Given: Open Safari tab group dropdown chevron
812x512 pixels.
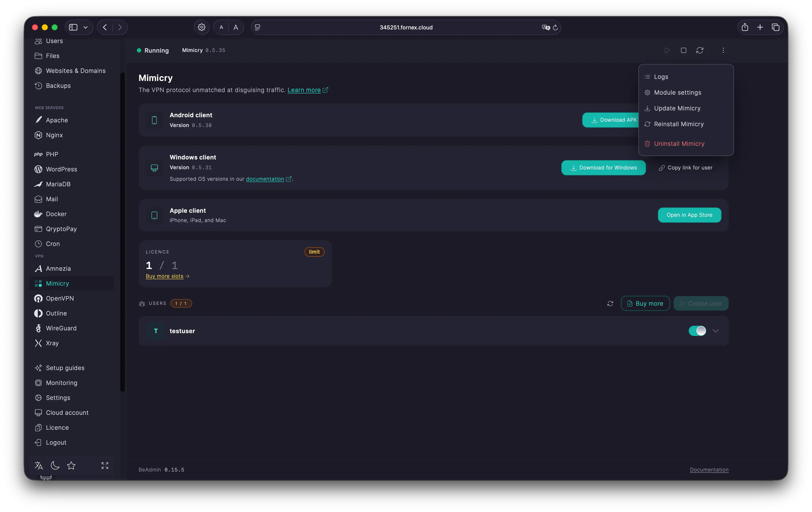Looking at the screenshot, I should click(86, 27).
